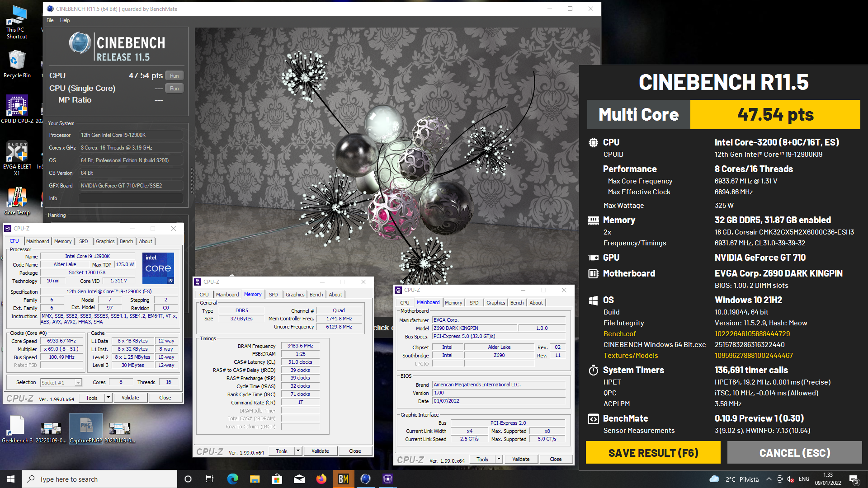
Task: Switch to CPU-Z taskbar icon
Action: (387, 479)
